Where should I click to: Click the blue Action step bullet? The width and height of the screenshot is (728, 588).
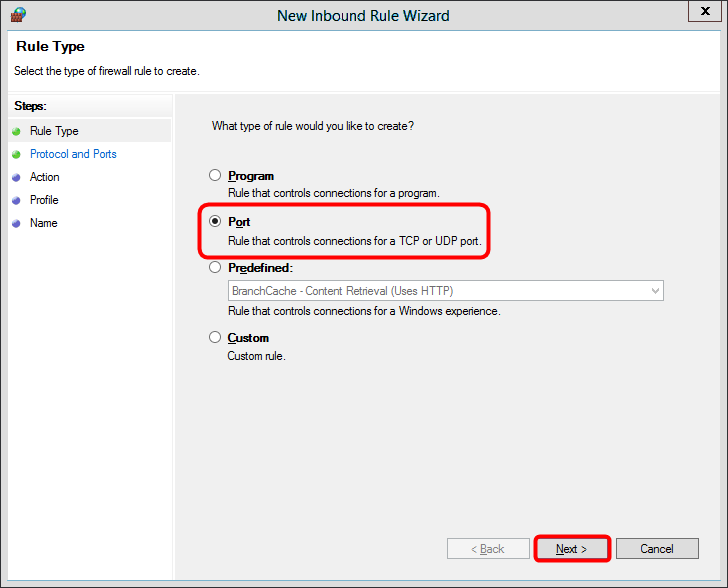[16, 177]
